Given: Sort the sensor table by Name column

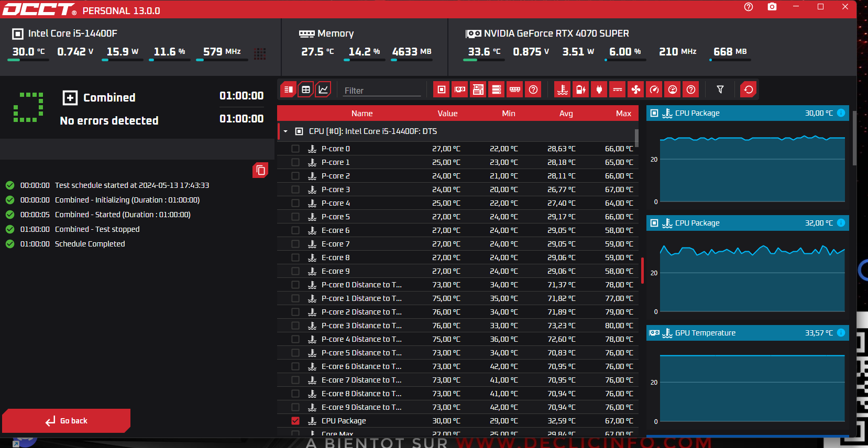Looking at the screenshot, I should coord(362,114).
